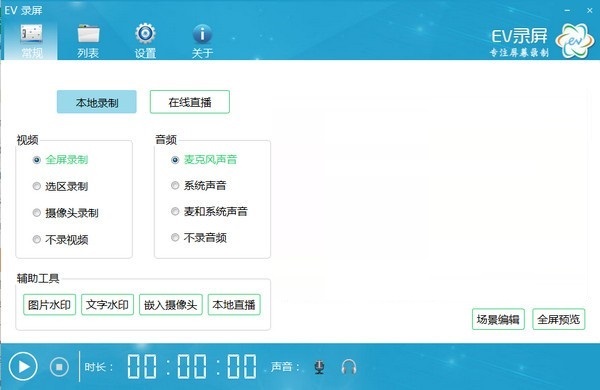Stop recording with the stop button
Screen dimensions: 600x390
click(59, 367)
